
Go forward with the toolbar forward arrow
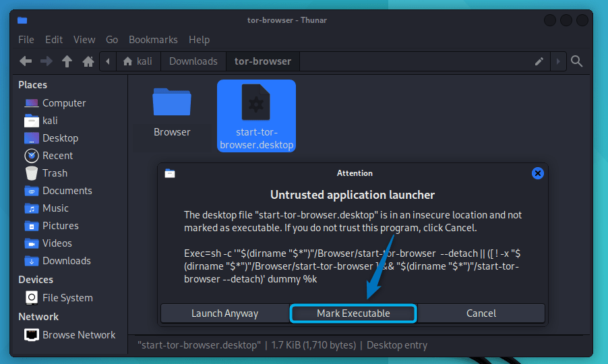(x=47, y=61)
